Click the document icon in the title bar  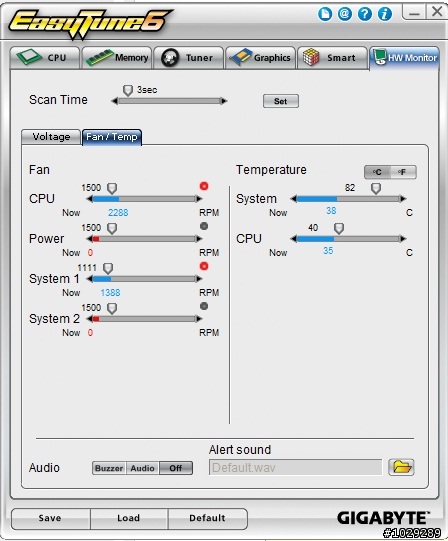[x=325, y=14]
